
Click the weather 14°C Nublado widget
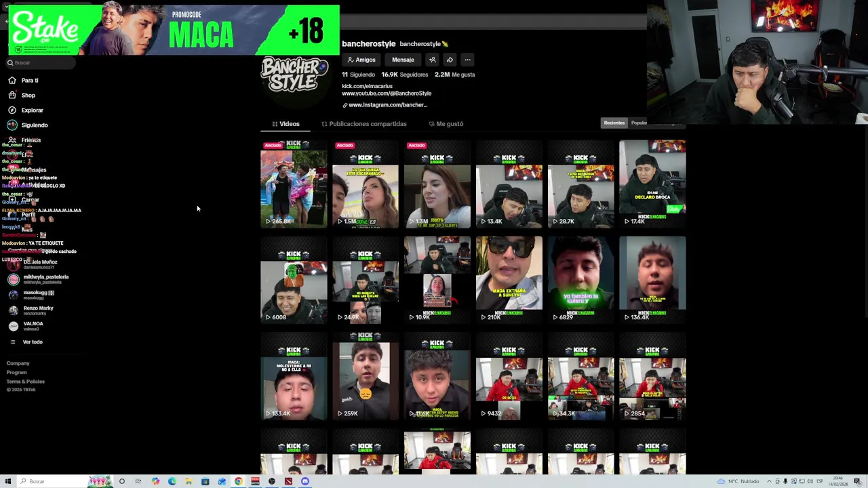(739, 481)
